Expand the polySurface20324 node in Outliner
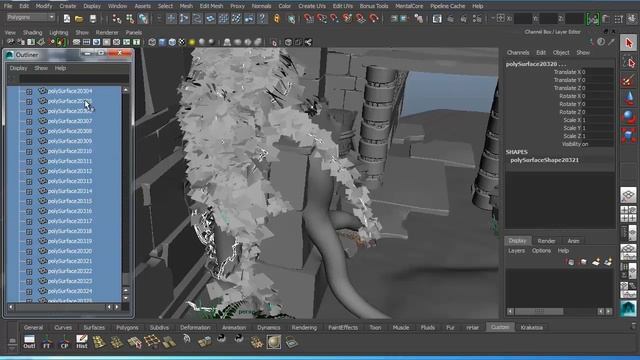 [29, 291]
